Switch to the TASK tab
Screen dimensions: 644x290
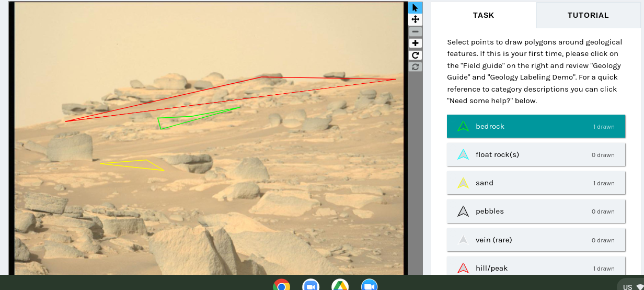click(x=484, y=15)
